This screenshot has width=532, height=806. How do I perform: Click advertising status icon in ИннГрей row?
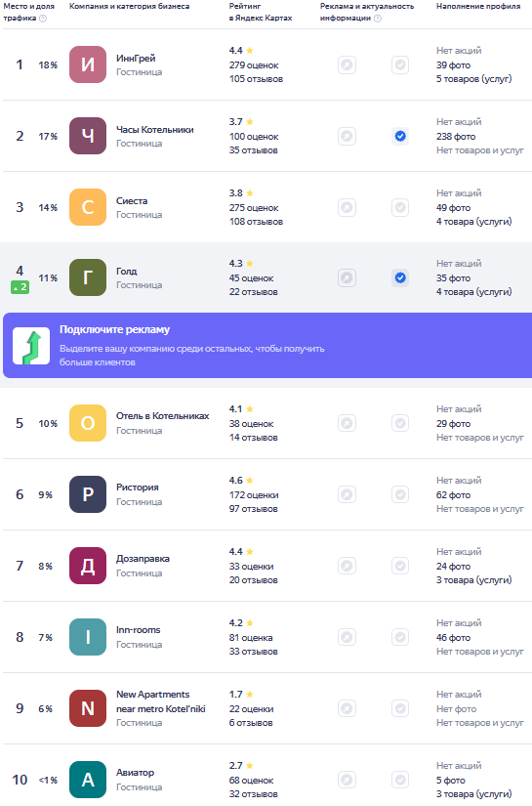tap(348, 65)
